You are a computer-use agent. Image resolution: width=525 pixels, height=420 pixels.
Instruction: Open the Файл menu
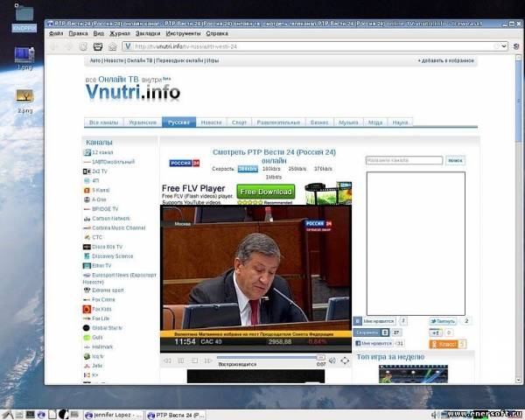(56, 33)
